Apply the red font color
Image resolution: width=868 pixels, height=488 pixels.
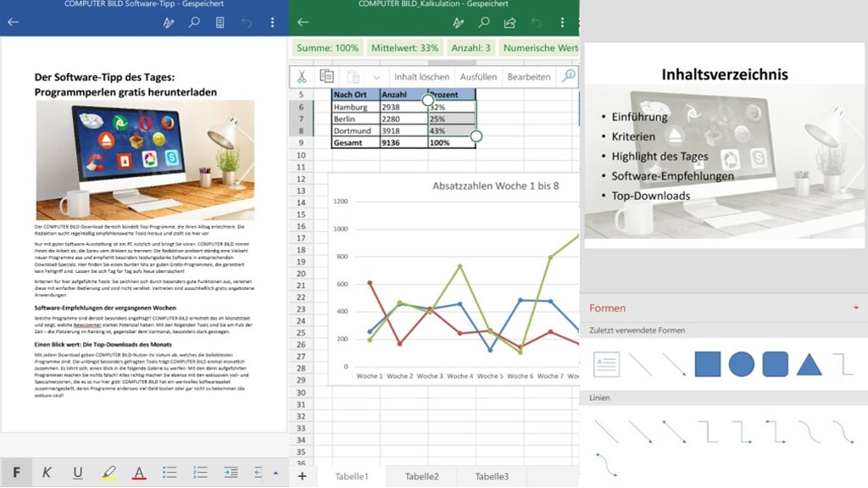pos(139,473)
